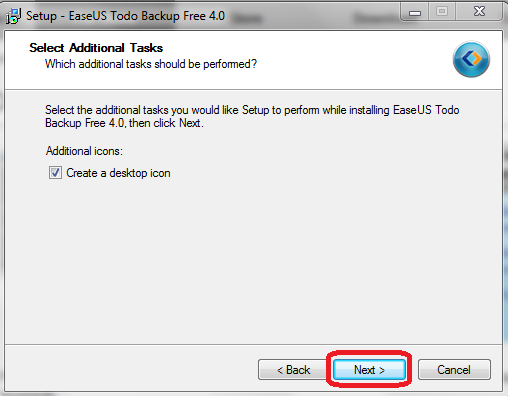Continue installation with the Next button
This screenshot has height=396, width=508.
(369, 369)
